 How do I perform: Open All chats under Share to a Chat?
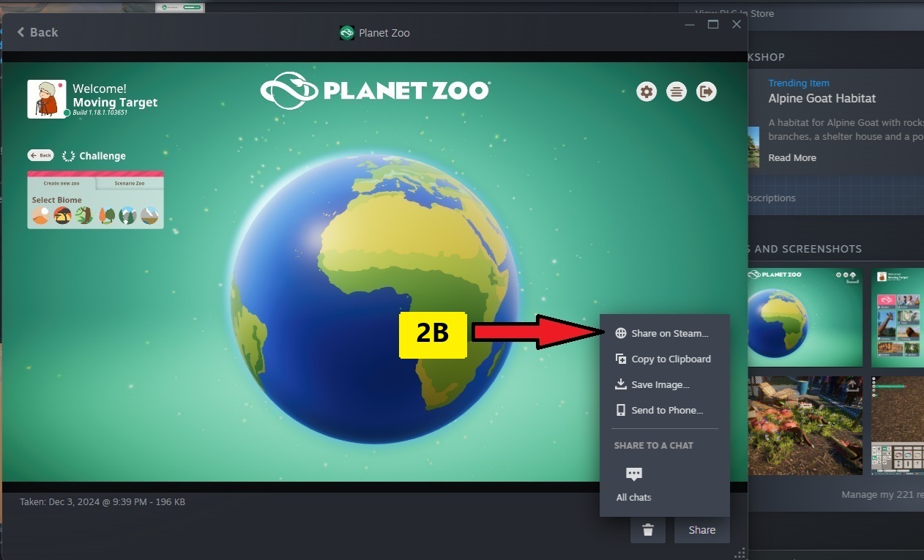[634, 485]
